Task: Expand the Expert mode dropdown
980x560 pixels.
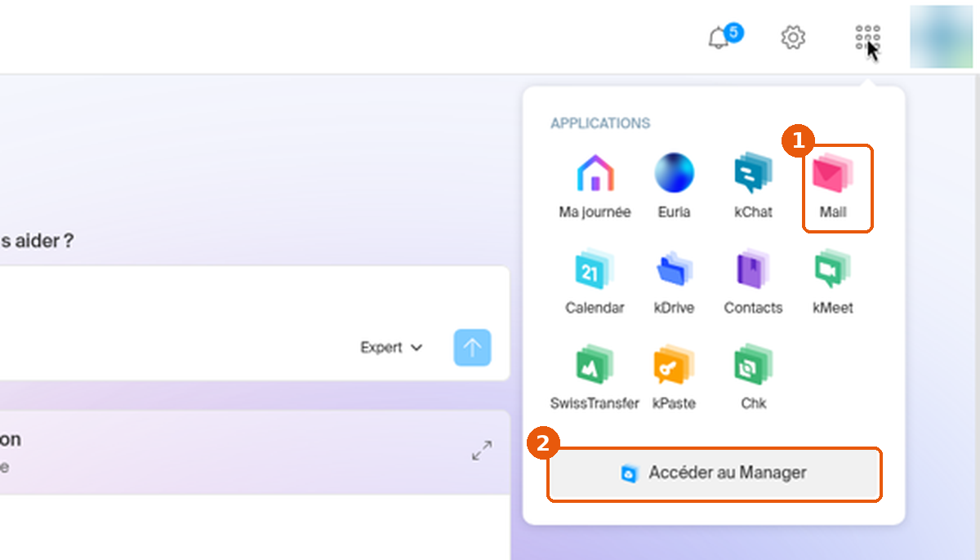Action: coord(392,348)
